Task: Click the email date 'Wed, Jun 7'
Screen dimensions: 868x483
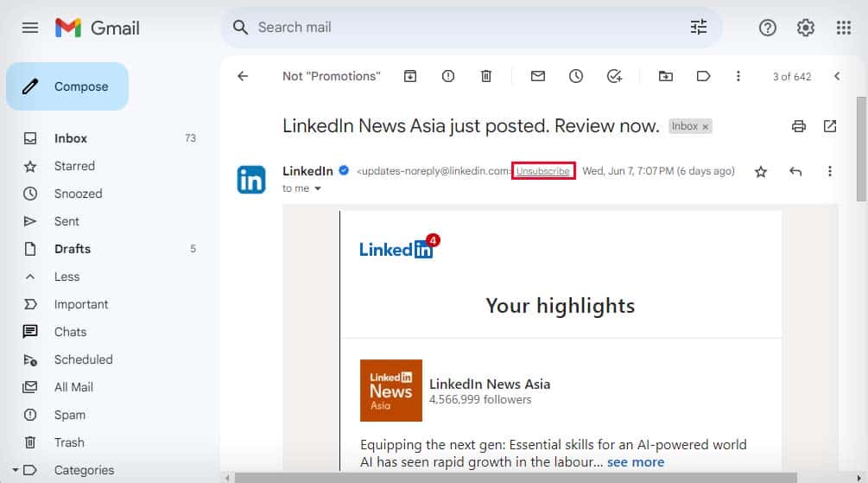Action: [658, 171]
